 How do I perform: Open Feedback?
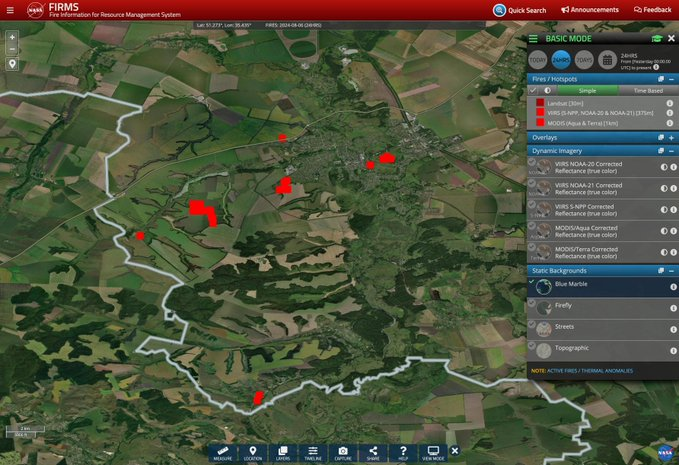pos(653,10)
